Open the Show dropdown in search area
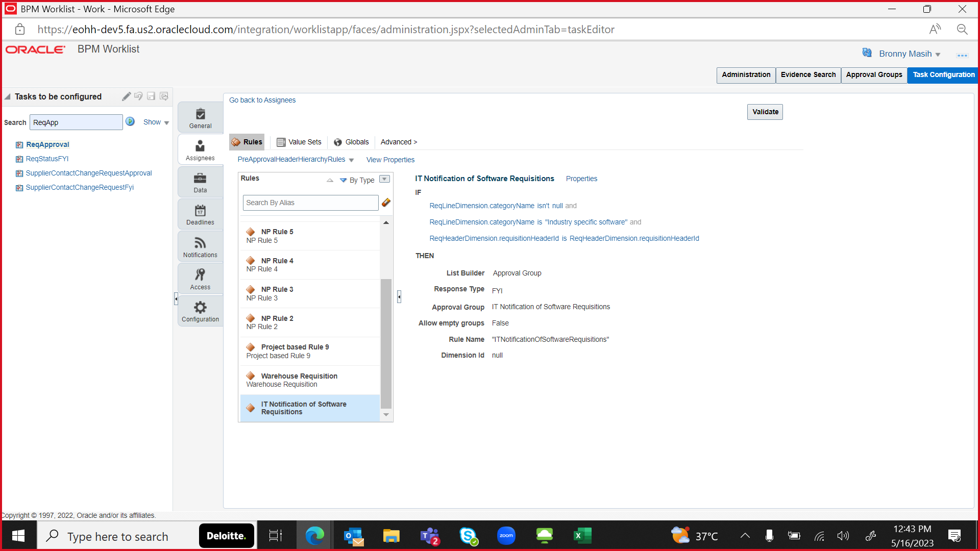The width and height of the screenshot is (980, 551). (156, 122)
